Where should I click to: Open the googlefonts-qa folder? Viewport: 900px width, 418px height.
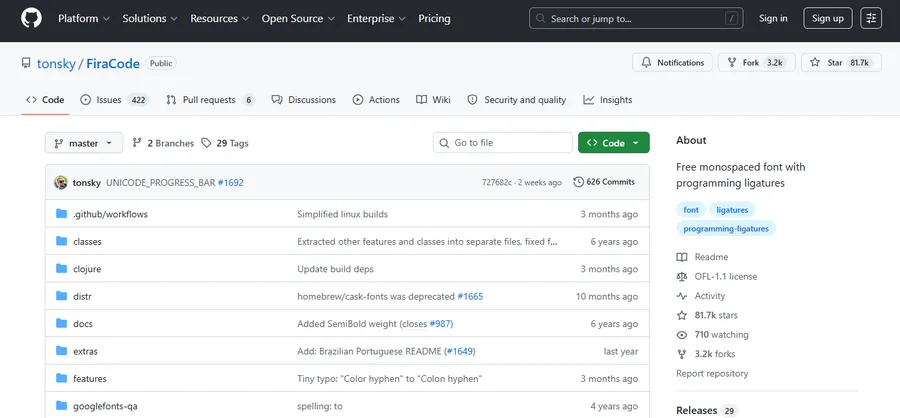tap(105, 406)
